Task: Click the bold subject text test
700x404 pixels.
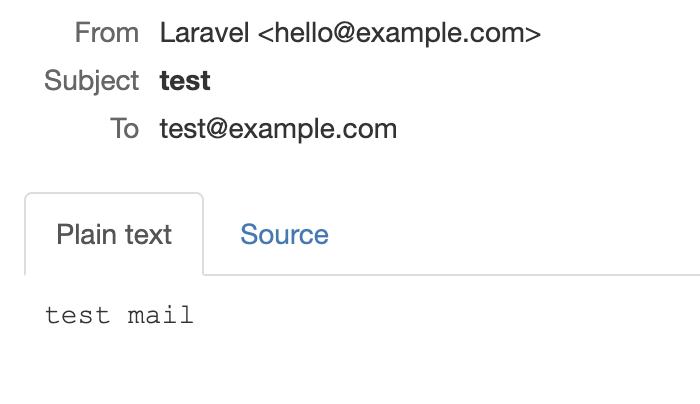Action: (185, 81)
